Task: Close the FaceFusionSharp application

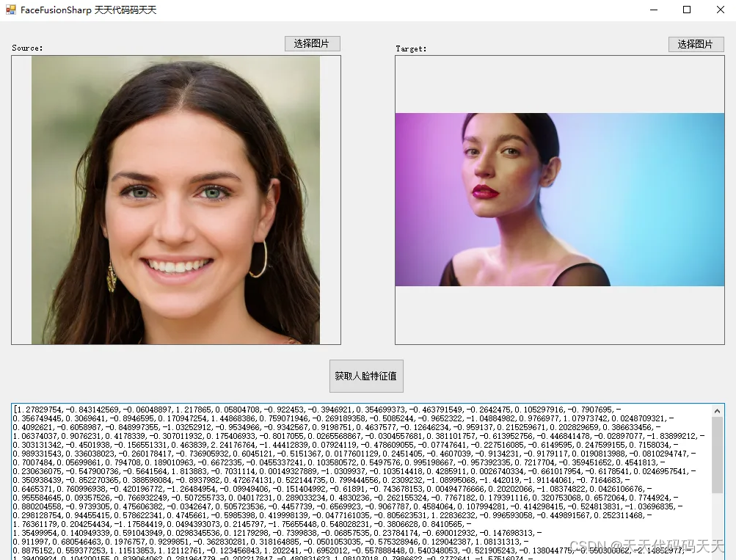Action: pos(720,10)
